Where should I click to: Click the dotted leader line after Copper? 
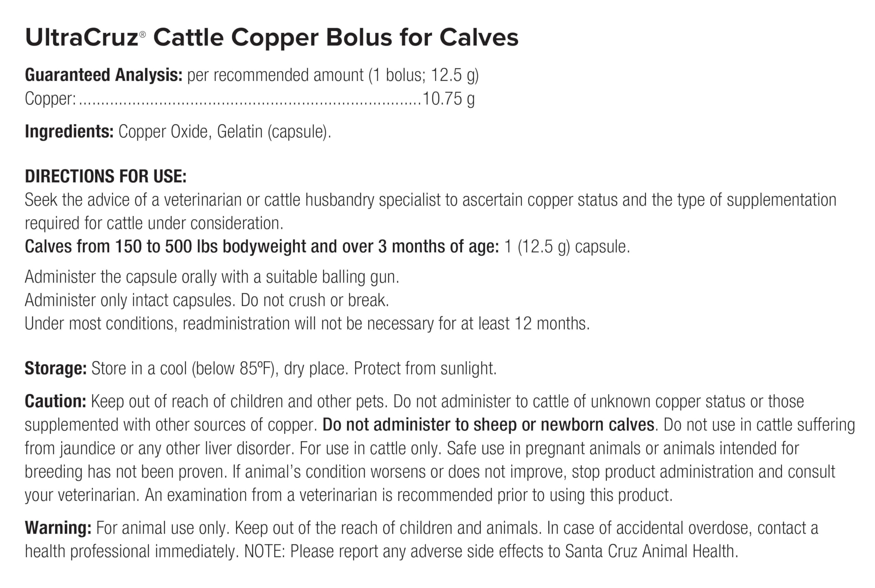[x=250, y=101]
